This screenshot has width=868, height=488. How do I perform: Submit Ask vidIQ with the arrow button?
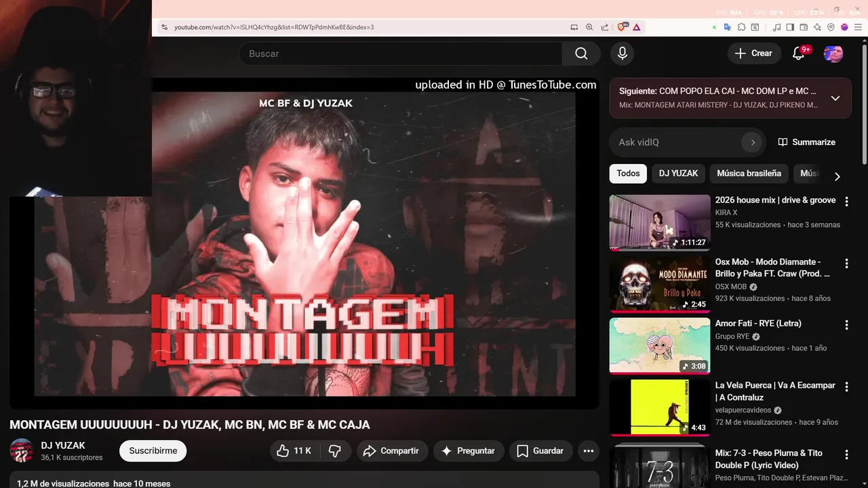752,142
